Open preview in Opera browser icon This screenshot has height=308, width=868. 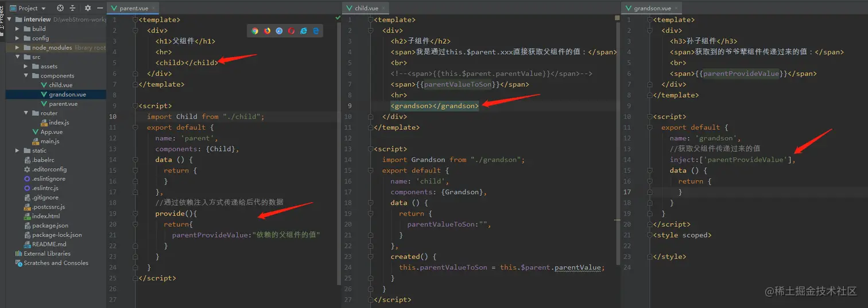[292, 31]
